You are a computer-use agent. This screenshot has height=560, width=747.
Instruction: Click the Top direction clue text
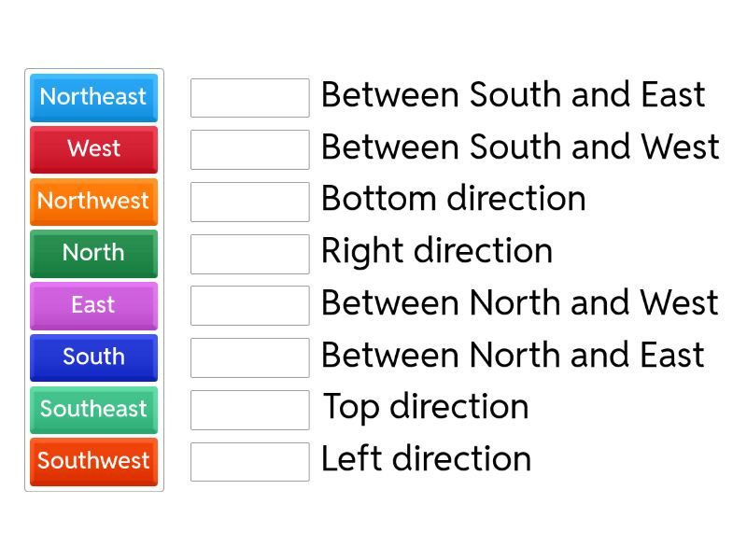[x=426, y=407]
